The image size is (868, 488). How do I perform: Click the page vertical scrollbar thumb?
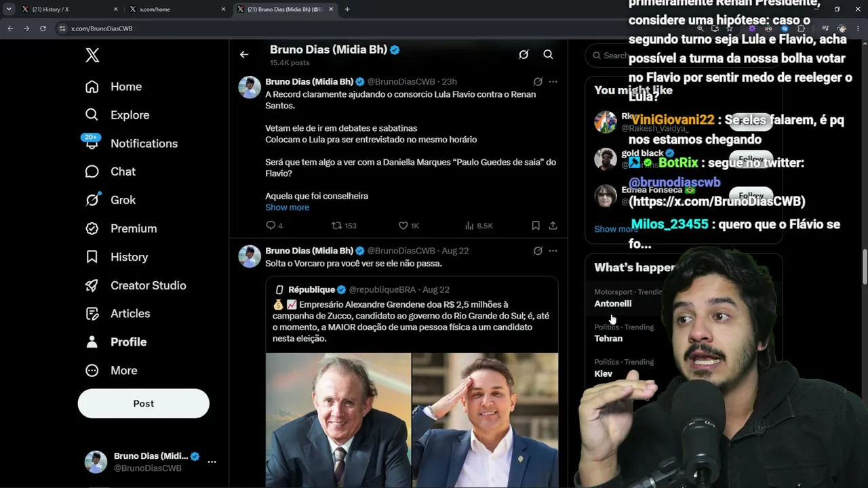pyautogui.click(x=865, y=268)
